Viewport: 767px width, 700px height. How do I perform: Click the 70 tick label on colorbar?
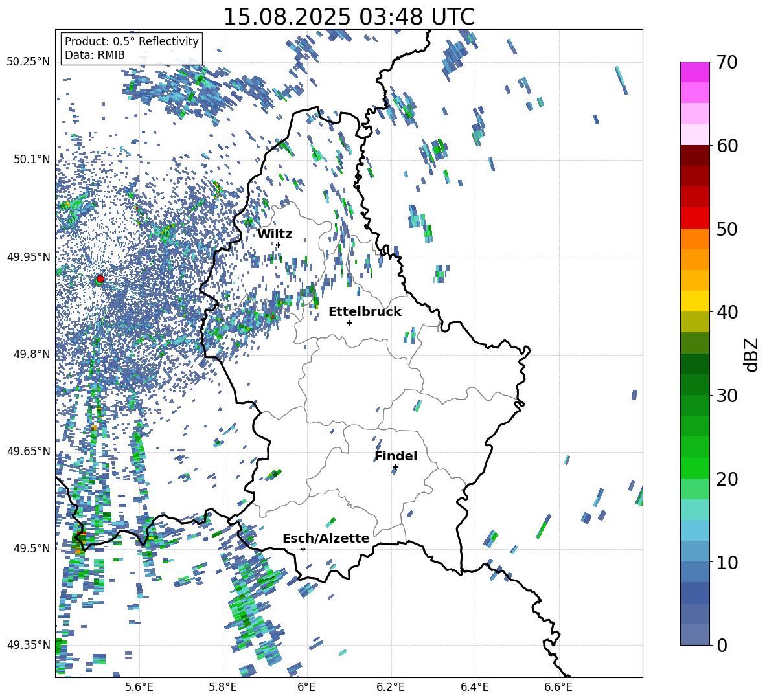(727, 62)
